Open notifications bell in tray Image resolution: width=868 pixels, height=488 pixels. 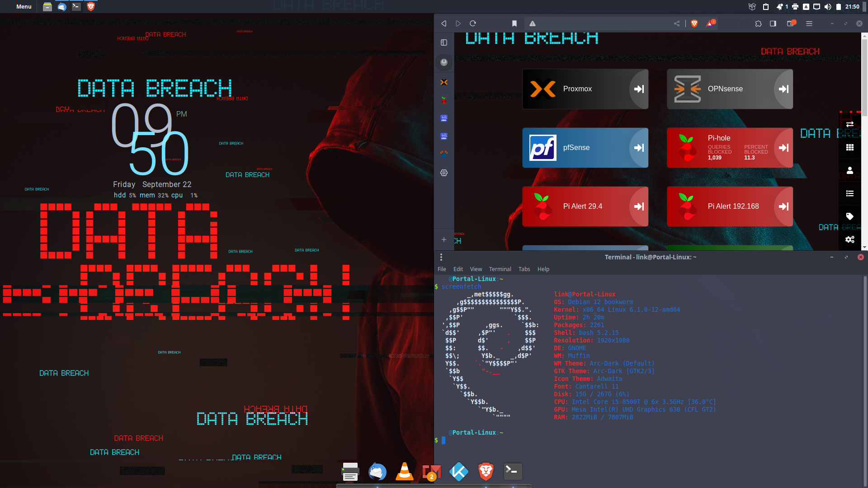coord(780,6)
